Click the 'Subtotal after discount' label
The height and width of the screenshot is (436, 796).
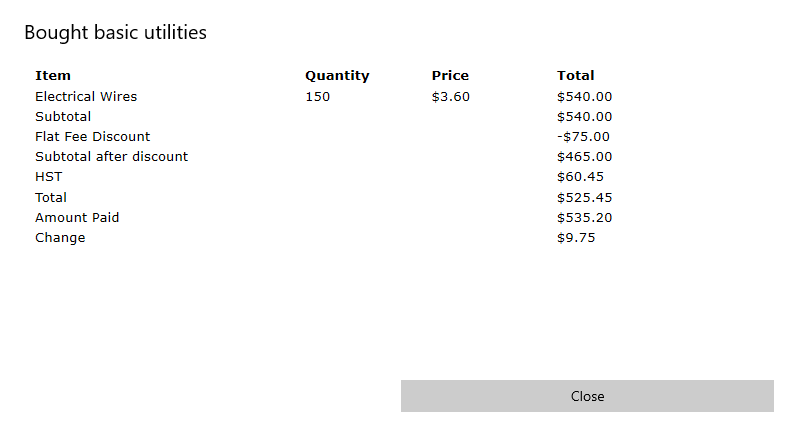[112, 156]
